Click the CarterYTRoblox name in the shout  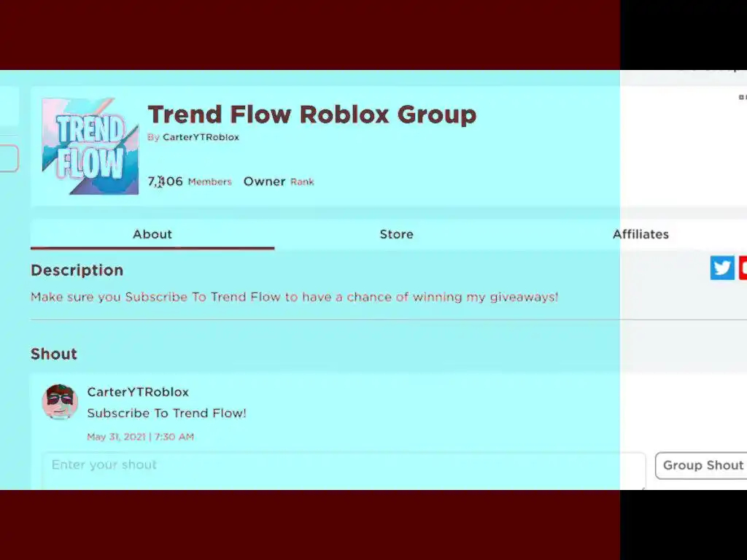(x=138, y=392)
